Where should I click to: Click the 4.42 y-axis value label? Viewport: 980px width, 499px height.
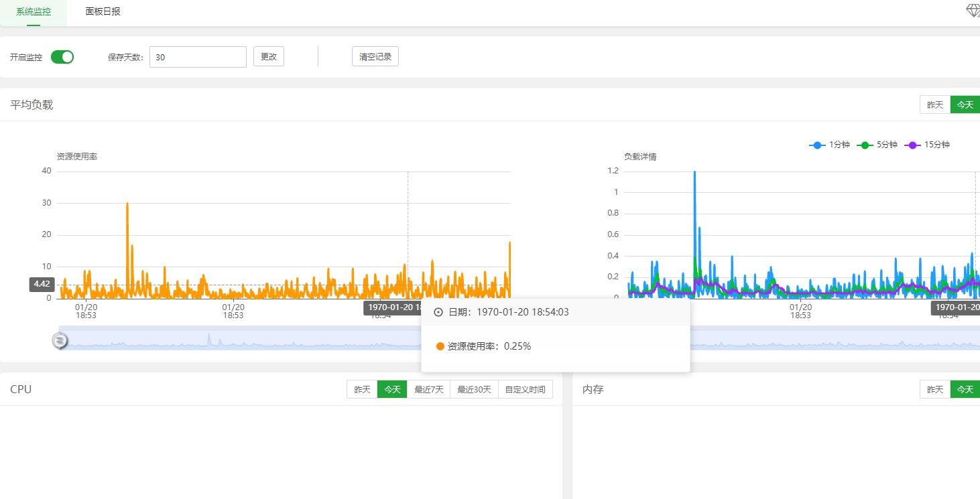click(42, 284)
